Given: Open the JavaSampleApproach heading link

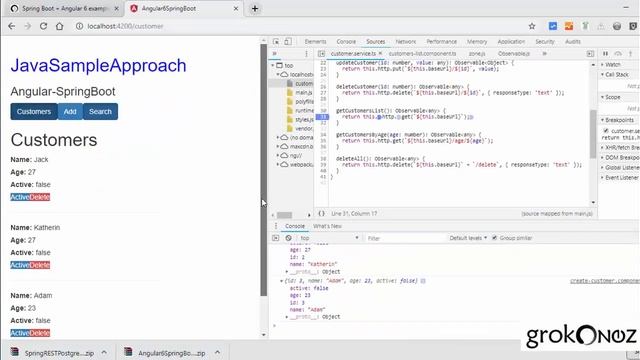Looking at the screenshot, I should pos(98,65).
